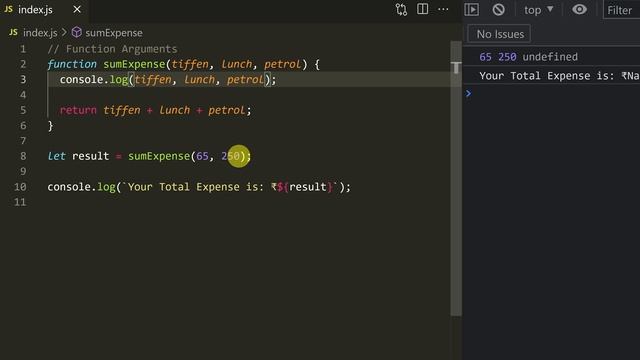Click the 'function' keyword on line 2
This screenshot has height=360, width=640.
72,64
